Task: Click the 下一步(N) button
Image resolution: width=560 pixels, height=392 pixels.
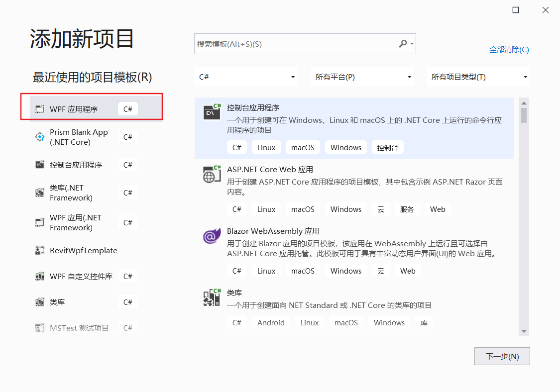Action: pos(502,356)
